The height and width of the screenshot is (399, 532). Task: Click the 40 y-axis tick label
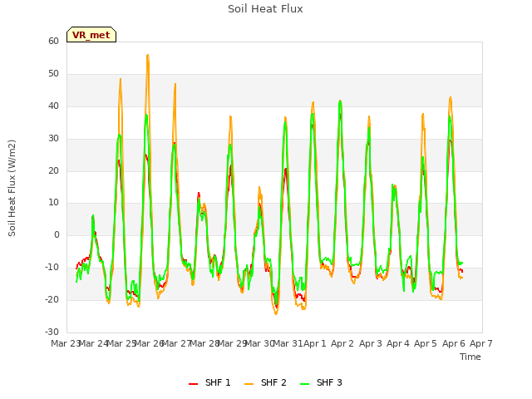pos(53,106)
